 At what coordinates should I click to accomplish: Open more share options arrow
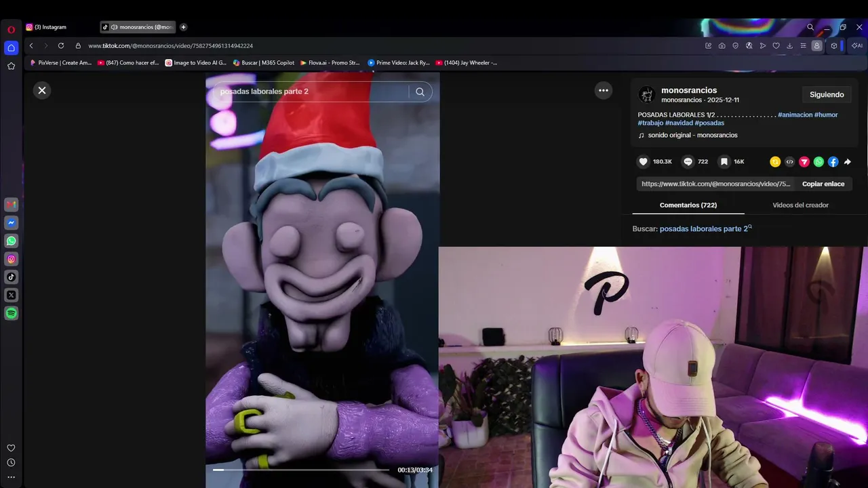[847, 161]
